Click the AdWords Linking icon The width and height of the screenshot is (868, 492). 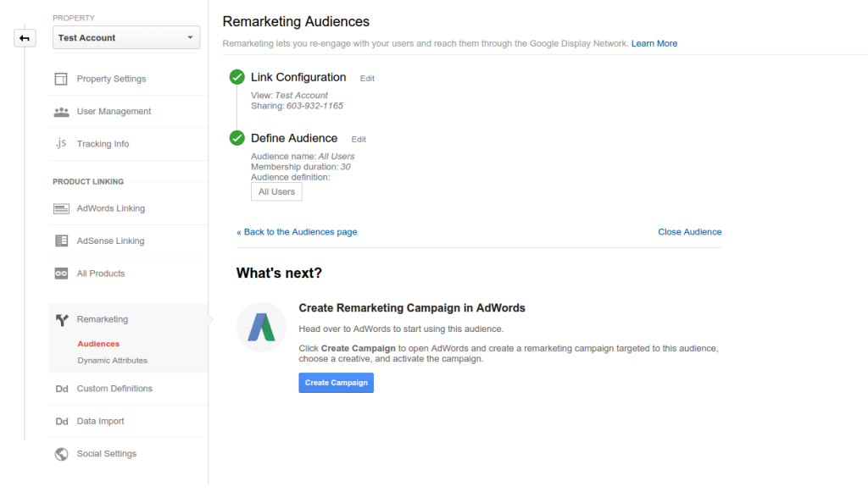coord(61,208)
